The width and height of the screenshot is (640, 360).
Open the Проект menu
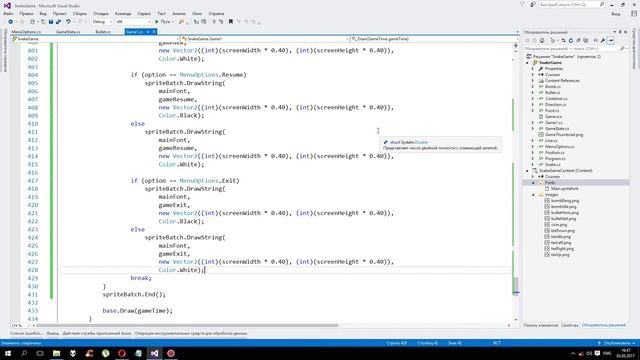click(x=60, y=13)
